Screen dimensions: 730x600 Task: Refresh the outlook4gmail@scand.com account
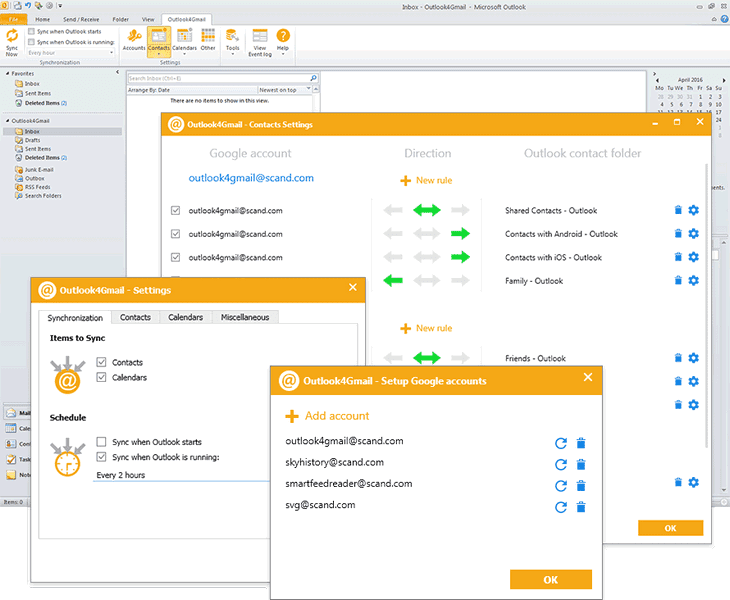(x=561, y=443)
